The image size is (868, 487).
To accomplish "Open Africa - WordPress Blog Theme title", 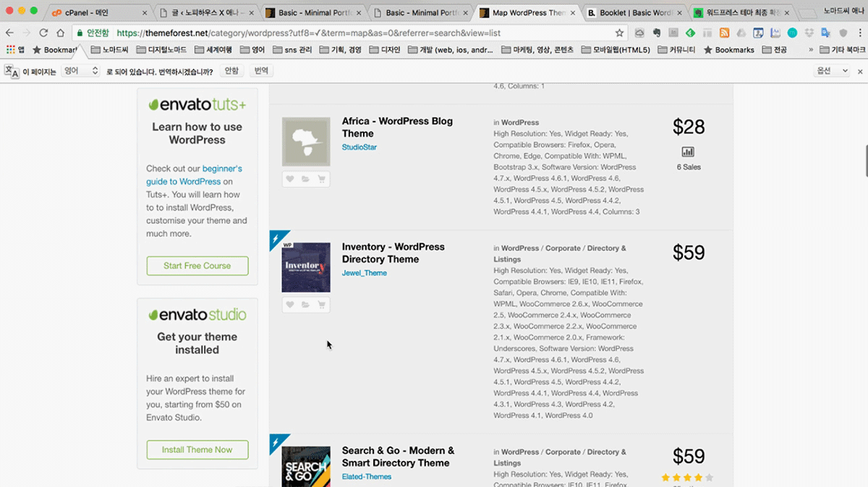I will coord(397,127).
